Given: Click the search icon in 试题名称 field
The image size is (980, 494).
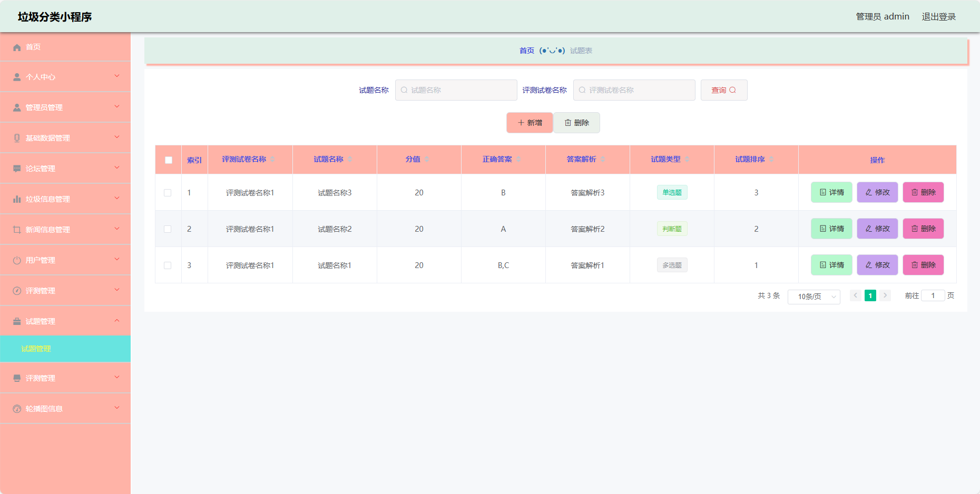Looking at the screenshot, I should pos(404,90).
